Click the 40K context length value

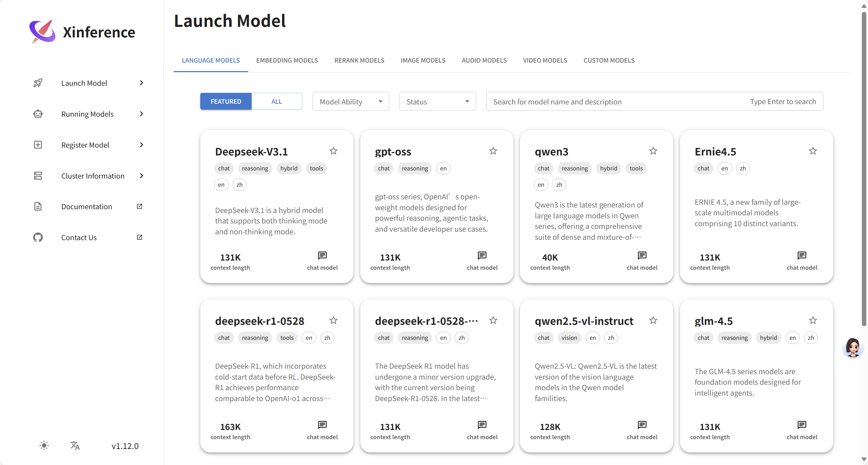[x=550, y=258]
